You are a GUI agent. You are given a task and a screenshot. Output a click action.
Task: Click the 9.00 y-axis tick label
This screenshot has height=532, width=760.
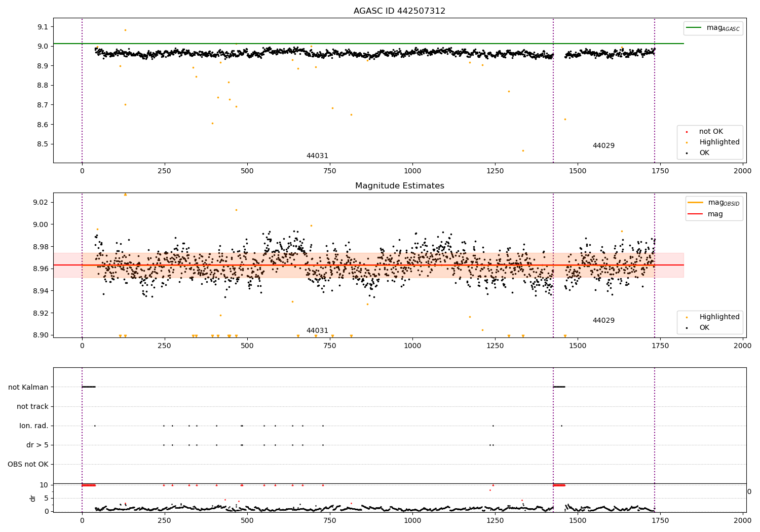click(41, 225)
